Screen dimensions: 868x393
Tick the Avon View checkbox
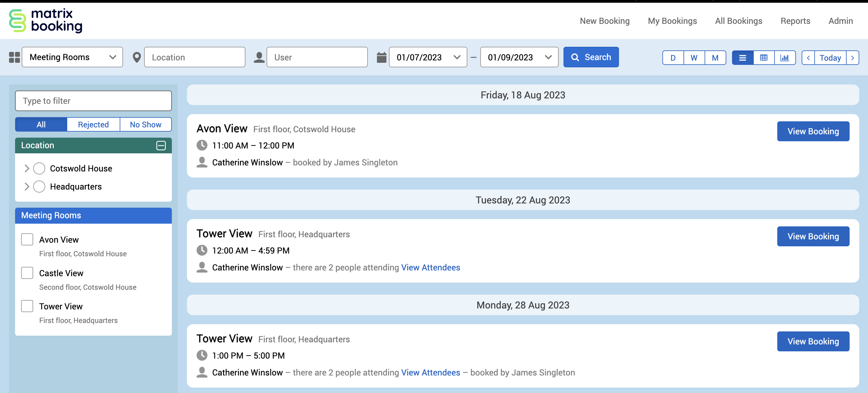[27, 239]
